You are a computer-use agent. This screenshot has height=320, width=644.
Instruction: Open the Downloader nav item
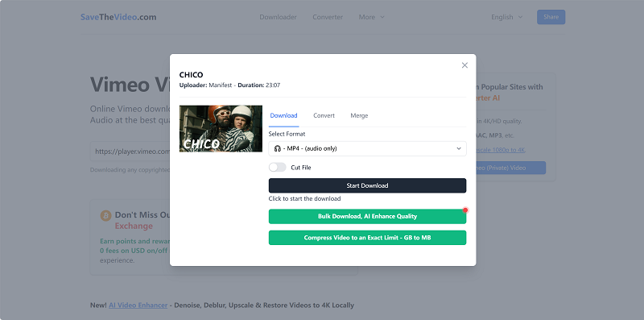click(x=278, y=17)
